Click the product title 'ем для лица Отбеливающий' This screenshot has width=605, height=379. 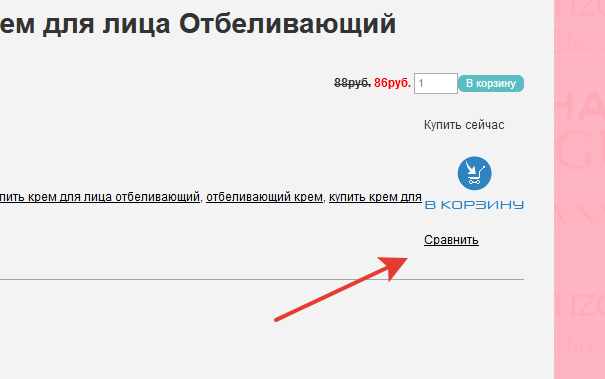[198, 24]
